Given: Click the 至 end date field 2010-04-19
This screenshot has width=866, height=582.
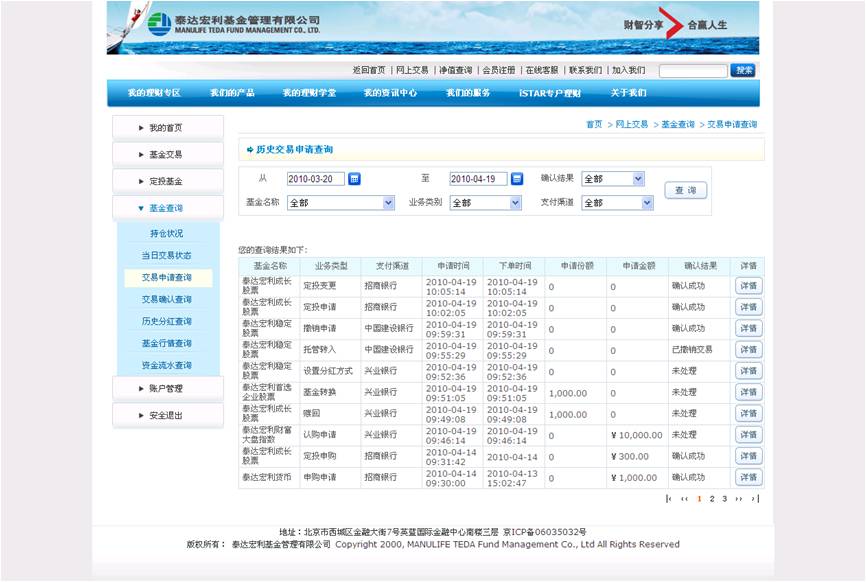Looking at the screenshot, I should pos(478,179).
